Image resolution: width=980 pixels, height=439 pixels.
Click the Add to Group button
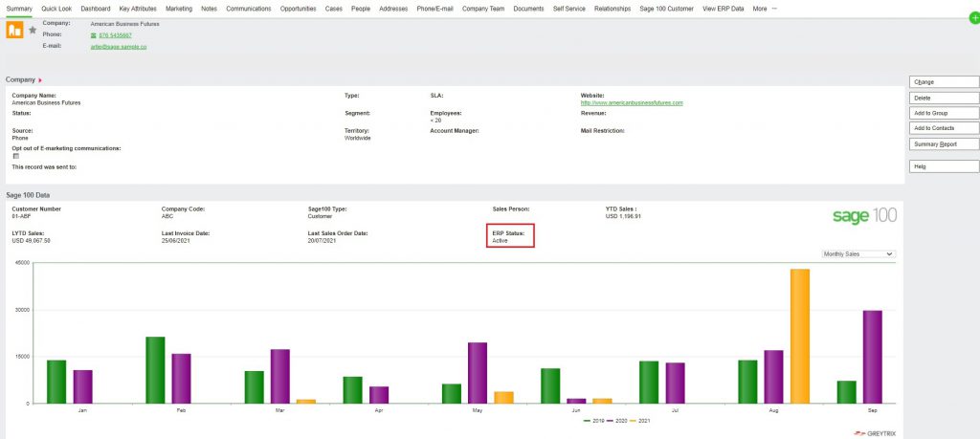click(944, 113)
